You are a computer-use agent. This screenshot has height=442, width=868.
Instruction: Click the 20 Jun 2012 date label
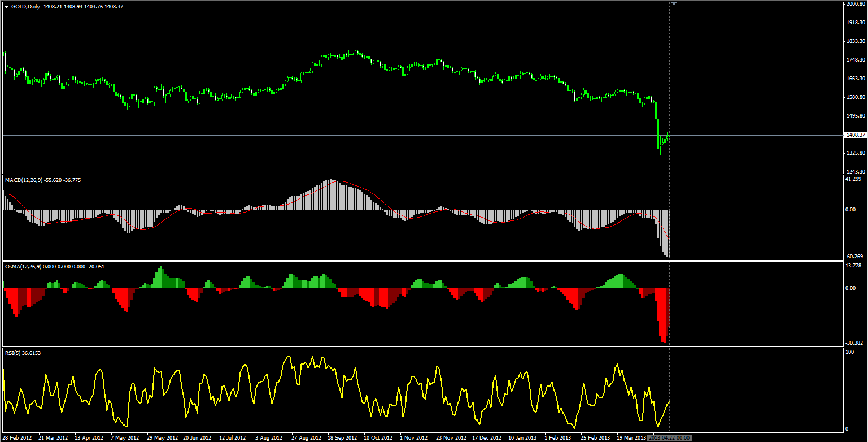pyautogui.click(x=197, y=437)
